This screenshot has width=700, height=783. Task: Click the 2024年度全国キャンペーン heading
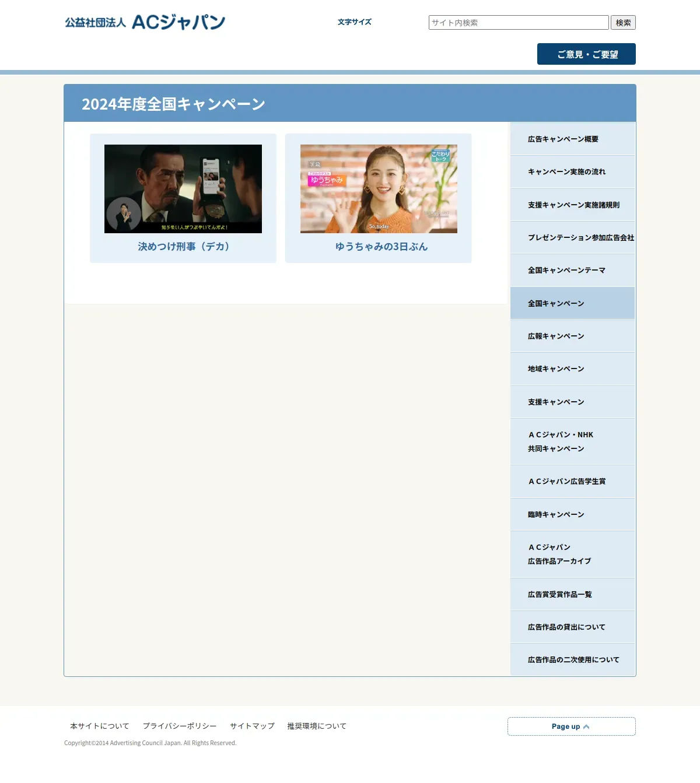pyautogui.click(x=173, y=104)
